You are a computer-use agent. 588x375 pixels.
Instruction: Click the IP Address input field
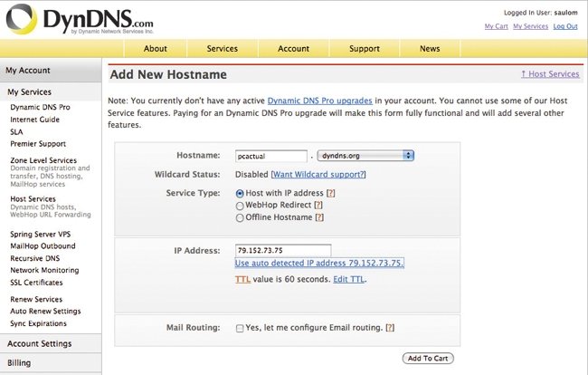coord(283,250)
